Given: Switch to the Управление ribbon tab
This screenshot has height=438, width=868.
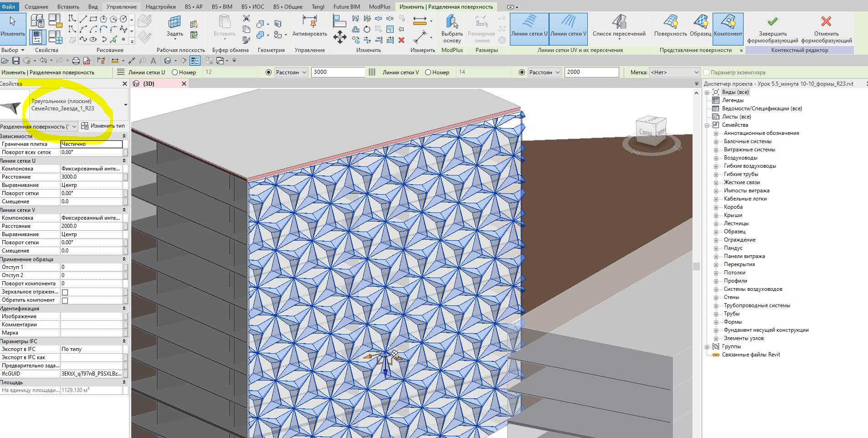Looking at the screenshot, I should [121, 7].
